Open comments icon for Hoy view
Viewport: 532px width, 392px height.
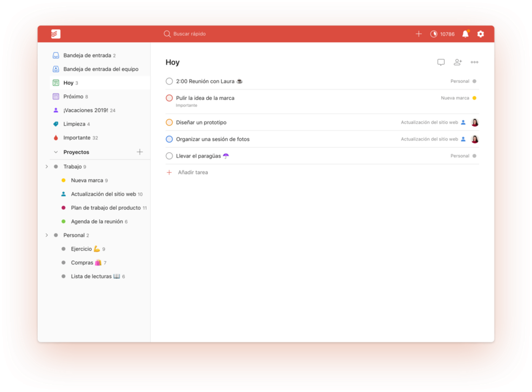(x=441, y=62)
